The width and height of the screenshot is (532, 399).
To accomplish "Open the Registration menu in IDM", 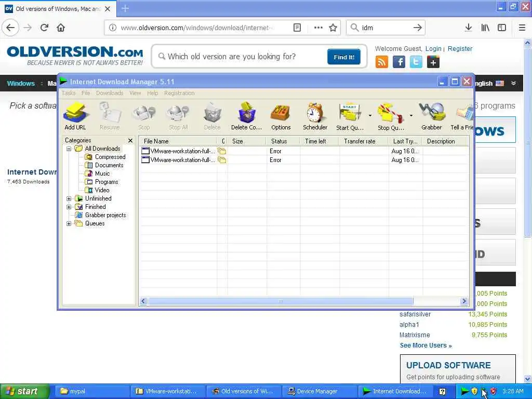I will coord(179,93).
